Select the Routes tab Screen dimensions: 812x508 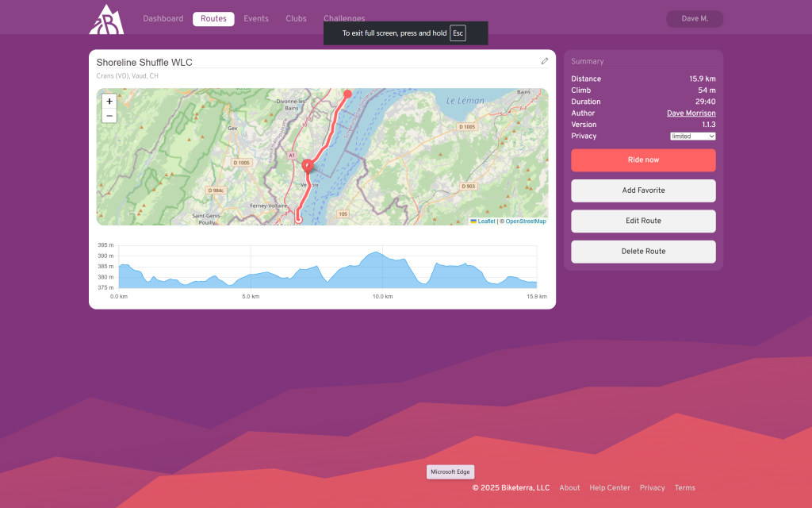213,19
